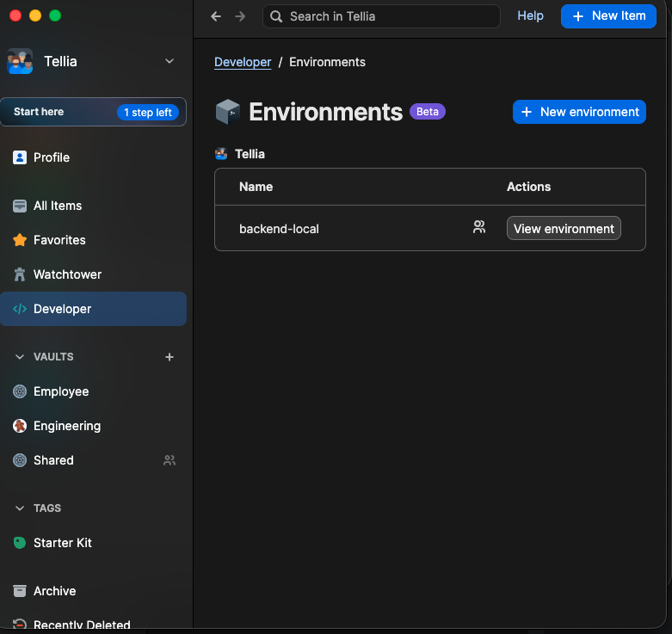Open the Tellia account dropdown
Screen dimensions: 672x634
pyautogui.click(x=170, y=61)
